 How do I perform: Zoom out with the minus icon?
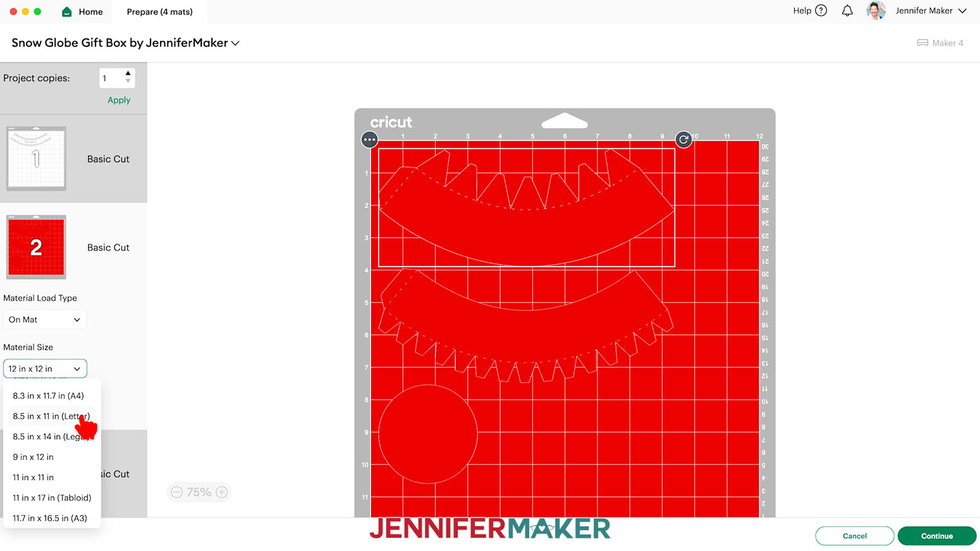(177, 492)
